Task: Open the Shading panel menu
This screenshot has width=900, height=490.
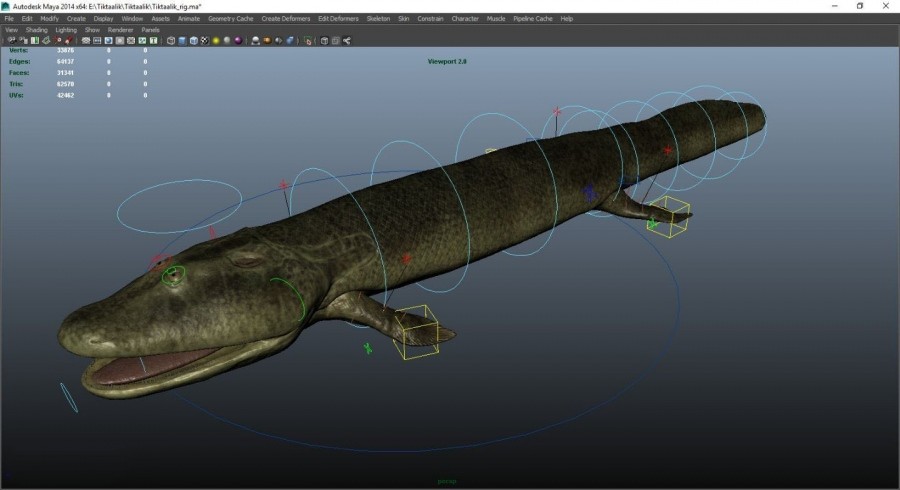Action: [x=37, y=30]
